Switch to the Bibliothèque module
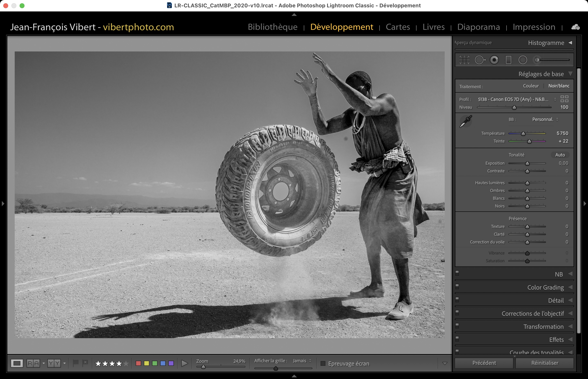This screenshot has width=588, height=379. click(272, 27)
